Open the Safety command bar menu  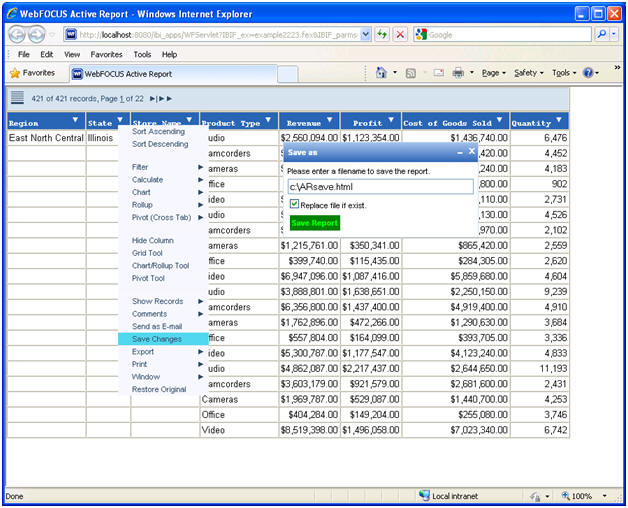[x=529, y=73]
